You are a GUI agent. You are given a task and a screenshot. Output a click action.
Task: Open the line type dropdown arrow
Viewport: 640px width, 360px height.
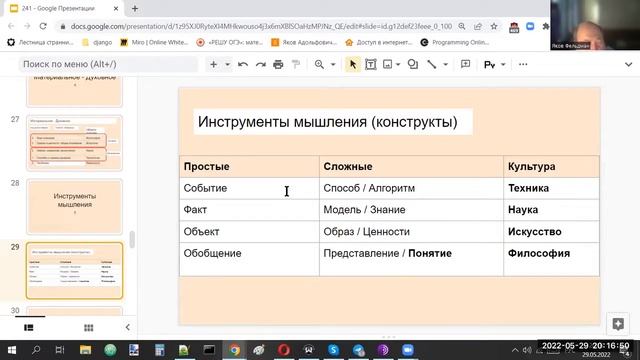point(445,64)
